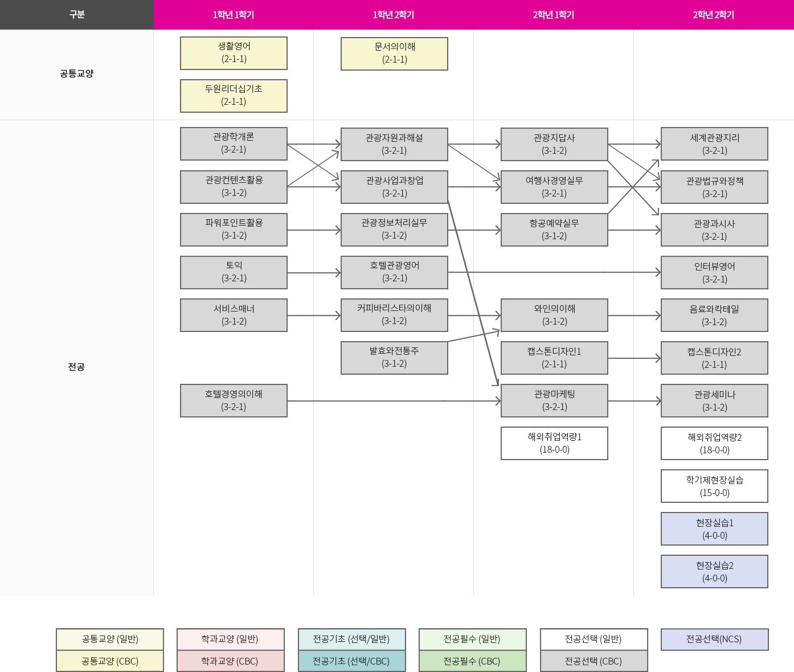Image resolution: width=794 pixels, height=672 pixels.
Task: Click the 학과교양 (CBC) legend swatch
Action: (x=231, y=661)
